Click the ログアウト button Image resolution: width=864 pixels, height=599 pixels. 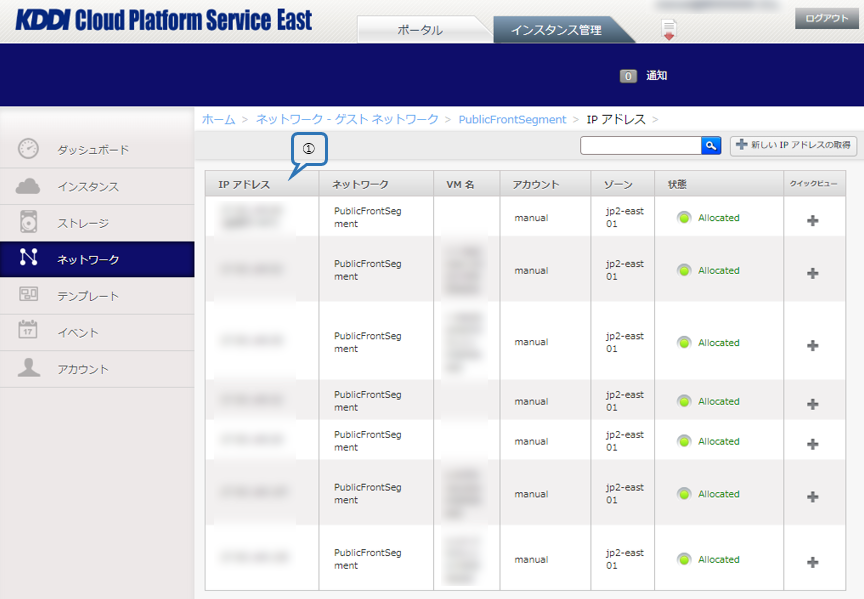pyautogui.click(x=826, y=18)
